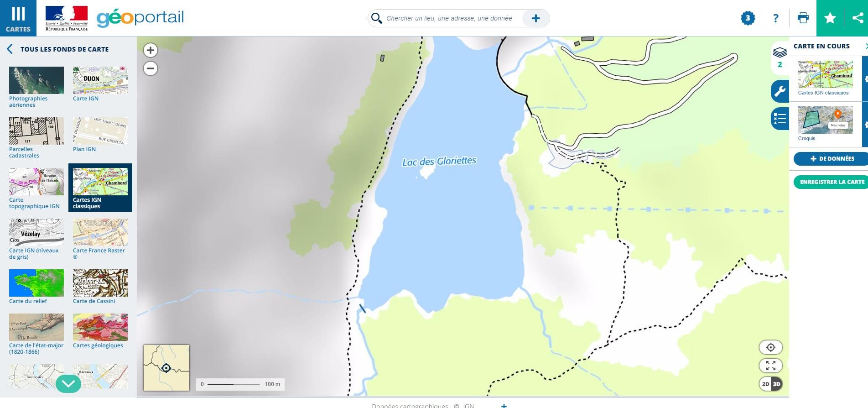
Task: Switch map to 3D view
Action: [x=776, y=384]
